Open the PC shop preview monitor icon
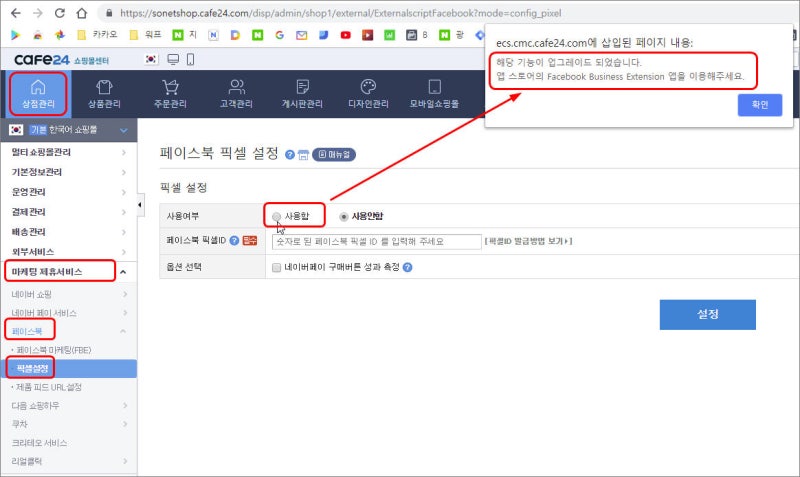Image resolution: width=800 pixels, height=477 pixels. [x=173, y=60]
